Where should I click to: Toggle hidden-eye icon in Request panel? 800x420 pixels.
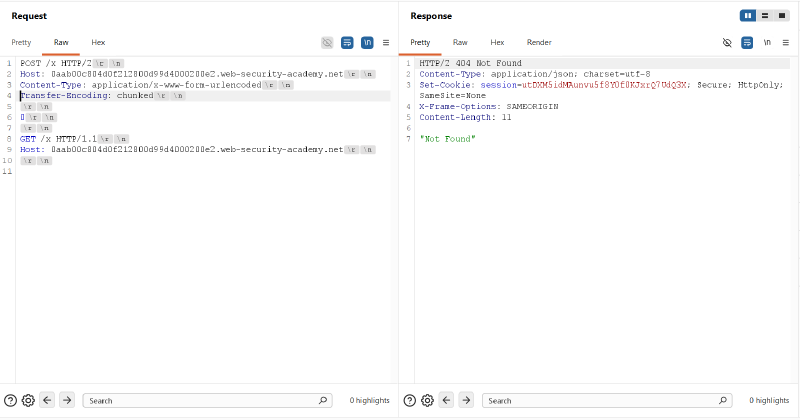(x=327, y=42)
